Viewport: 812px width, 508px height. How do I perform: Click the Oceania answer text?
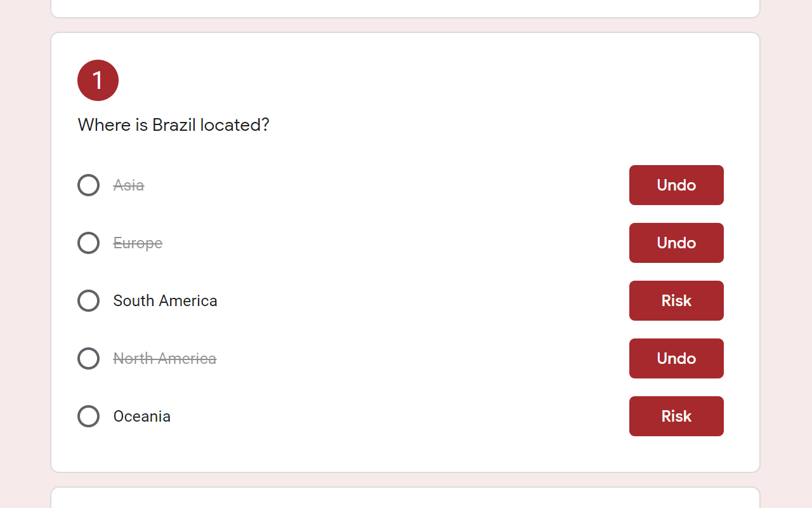(142, 417)
